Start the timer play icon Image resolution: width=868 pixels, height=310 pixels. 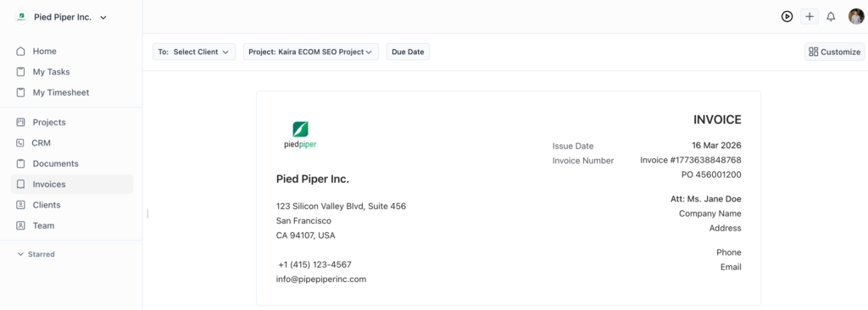click(x=787, y=17)
